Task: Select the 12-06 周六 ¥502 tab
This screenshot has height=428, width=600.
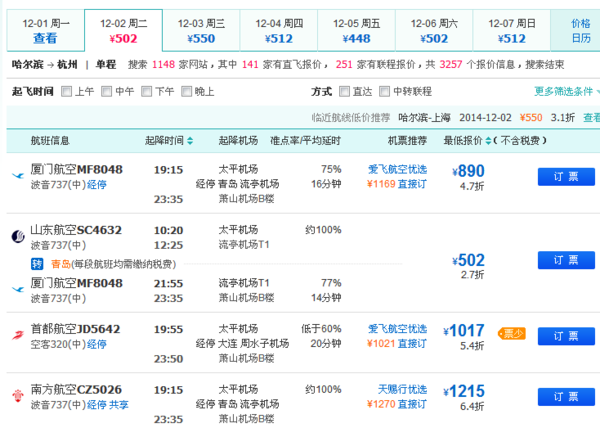Action: pos(434,31)
